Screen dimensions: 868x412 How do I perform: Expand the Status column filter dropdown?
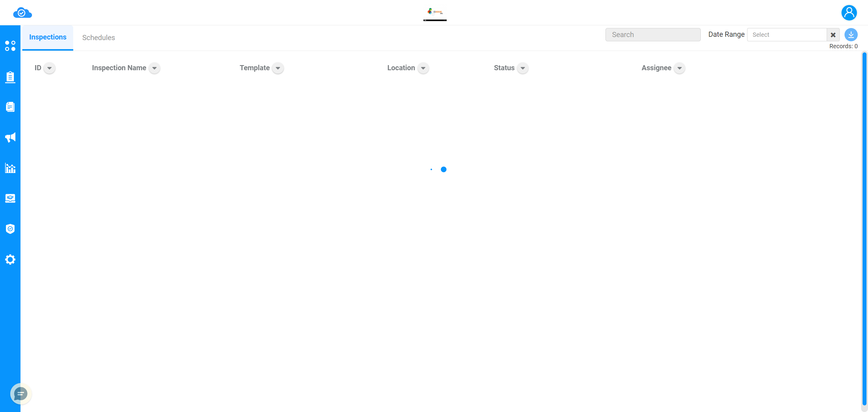[523, 68]
